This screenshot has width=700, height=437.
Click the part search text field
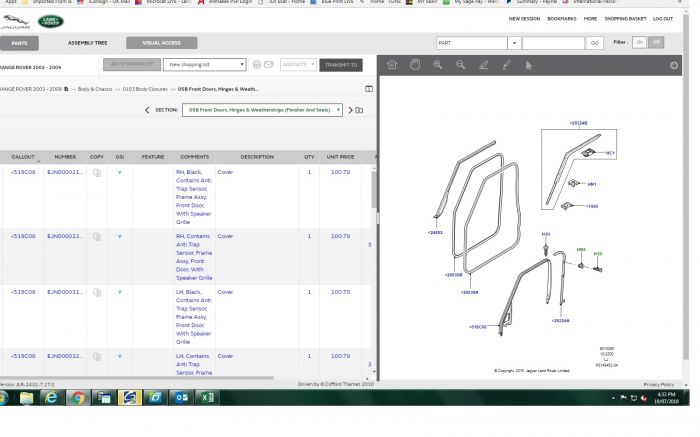coord(553,43)
